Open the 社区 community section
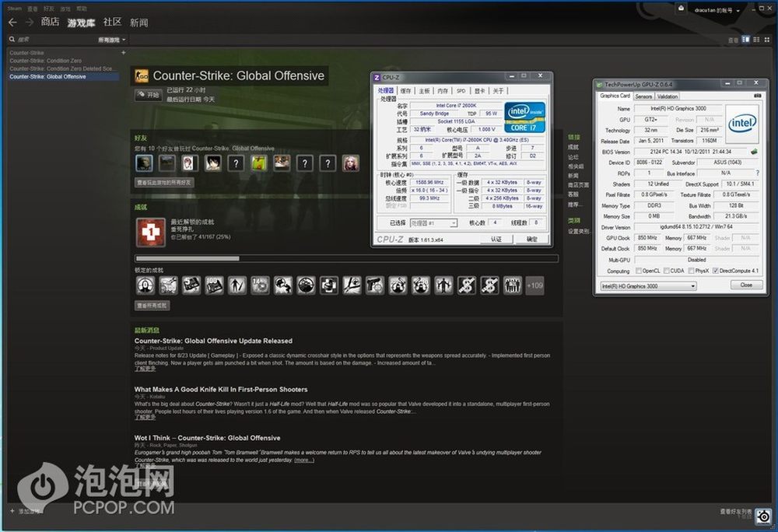 (x=112, y=22)
